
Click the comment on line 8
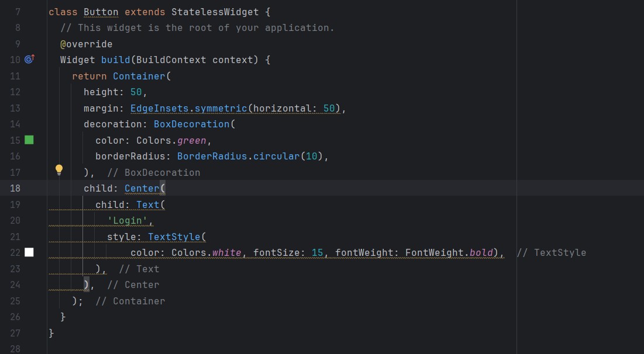click(x=197, y=28)
